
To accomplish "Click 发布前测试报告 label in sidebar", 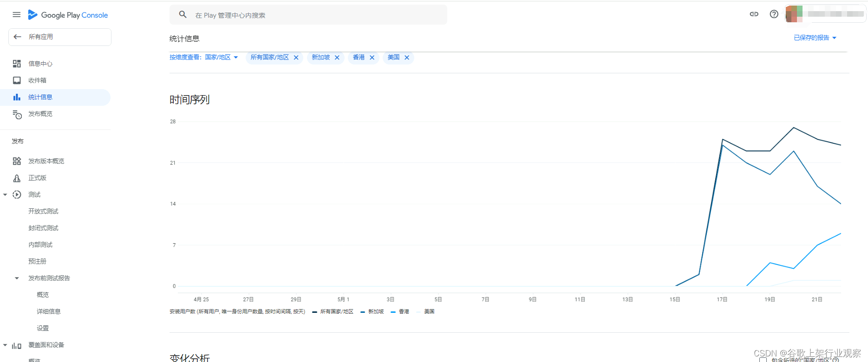I will [x=49, y=278].
